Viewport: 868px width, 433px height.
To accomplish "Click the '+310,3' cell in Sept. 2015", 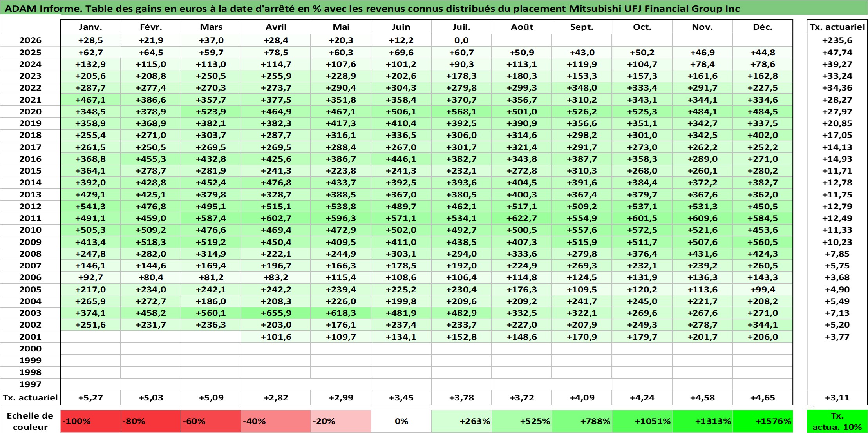I will [x=582, y=171].
